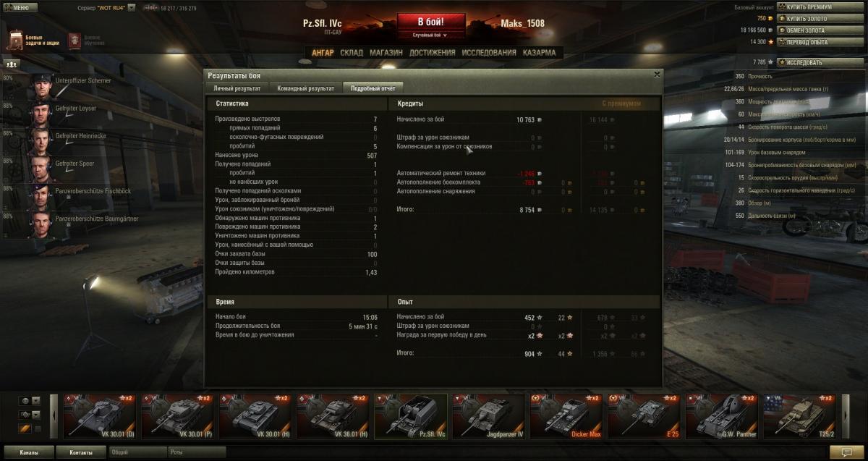The height and width of the screenshot is (461, 868).
Task: Switch to the Командный результат tab
Action: click(305, 88)
